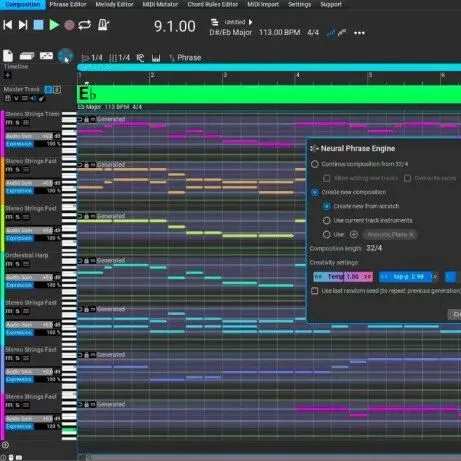Open the three-dots more menu
This screenshot has width=461, height=461.
pyautogui.click(x=359, y=33)
